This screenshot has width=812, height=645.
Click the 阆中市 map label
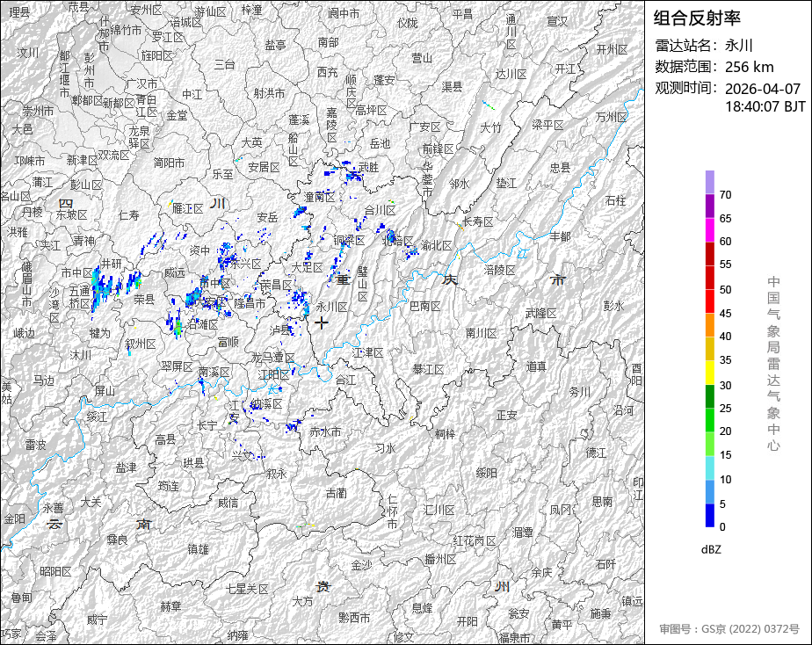click(344, 14)
